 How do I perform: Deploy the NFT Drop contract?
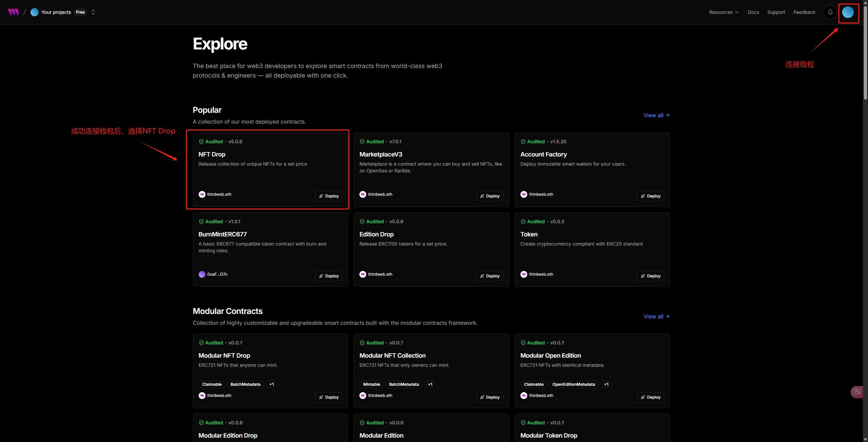(x=329, y=196)
